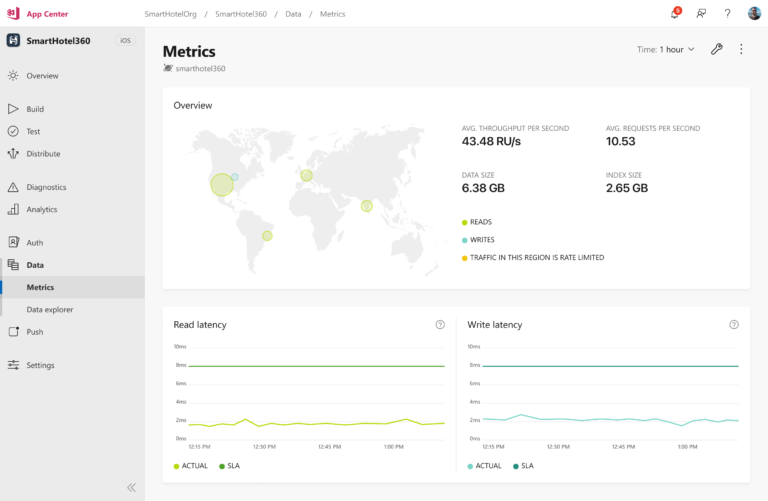Open the help question mark icon

(727, 13)
